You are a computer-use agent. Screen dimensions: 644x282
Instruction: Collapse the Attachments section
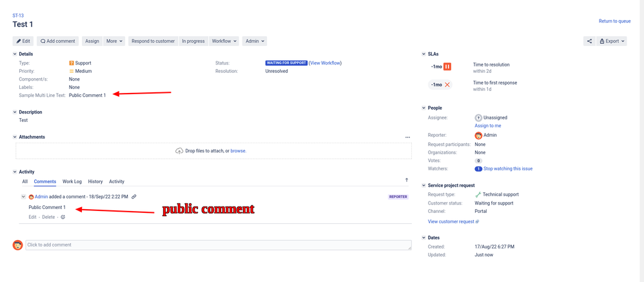15,137
